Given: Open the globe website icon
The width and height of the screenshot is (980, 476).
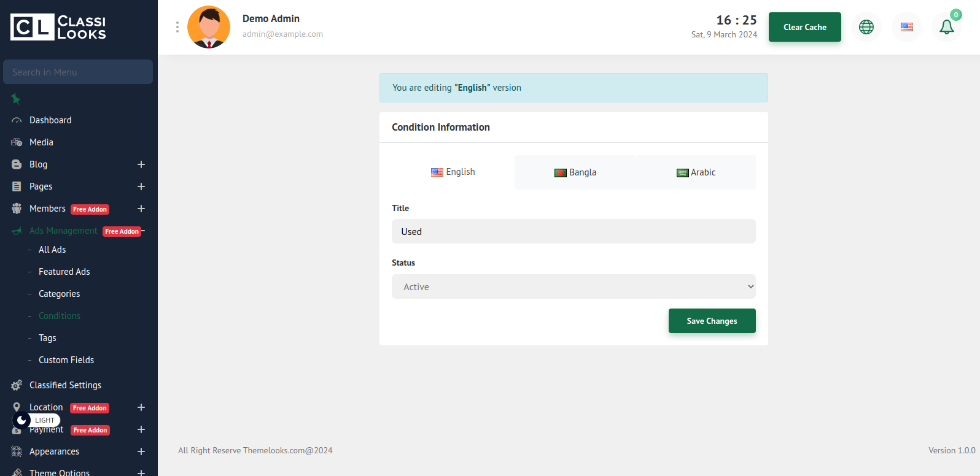Looking at the screenshot, I should point(866,27).
